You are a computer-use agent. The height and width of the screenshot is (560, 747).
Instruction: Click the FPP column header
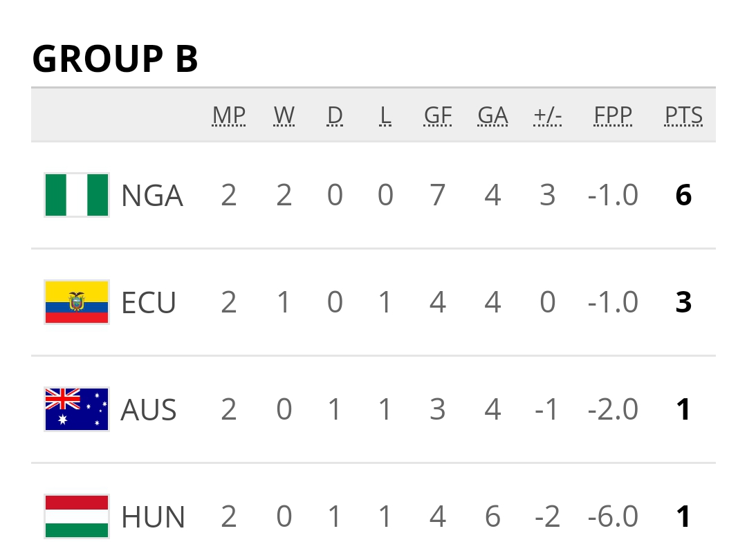click(x=613, y=115)
